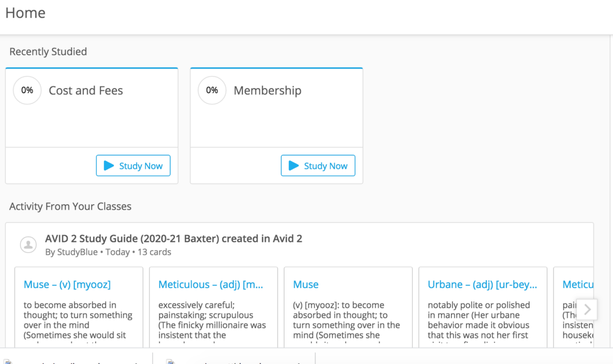
Task: Click the Recently Studied section heading
Action: (x=48, y=52)
